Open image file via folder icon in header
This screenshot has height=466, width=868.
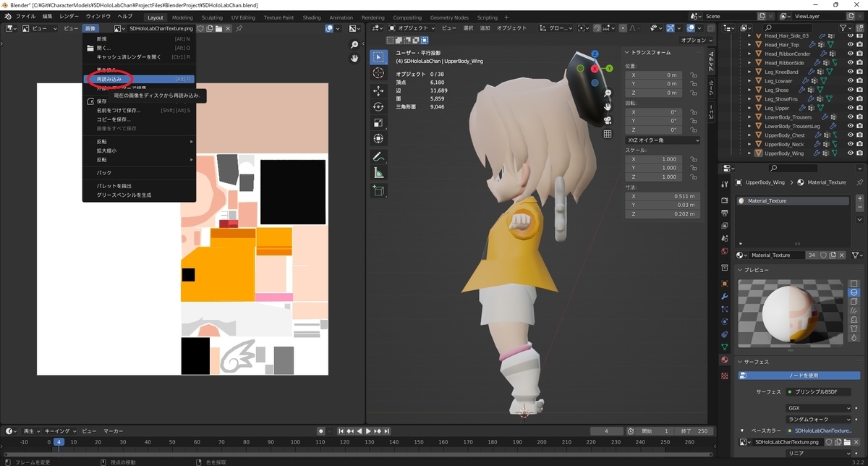click(218, 28)
